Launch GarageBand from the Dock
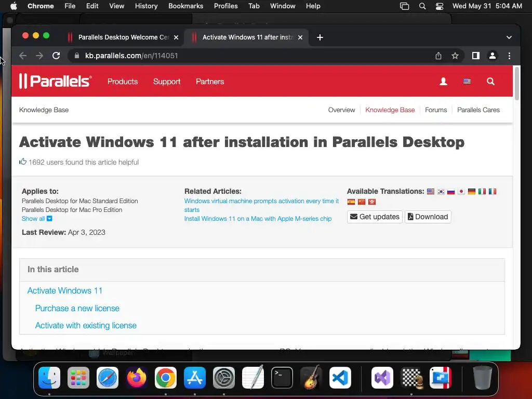 [x=311, y=378]
